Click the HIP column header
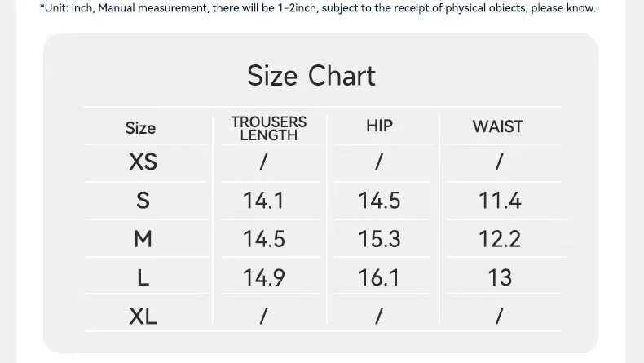 380,126
